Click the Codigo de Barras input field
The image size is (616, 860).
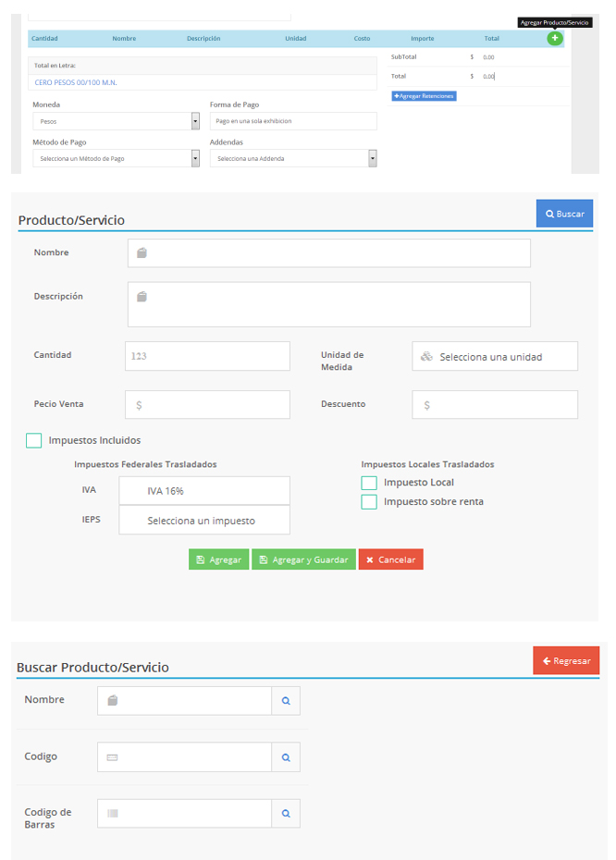point(184,814)
